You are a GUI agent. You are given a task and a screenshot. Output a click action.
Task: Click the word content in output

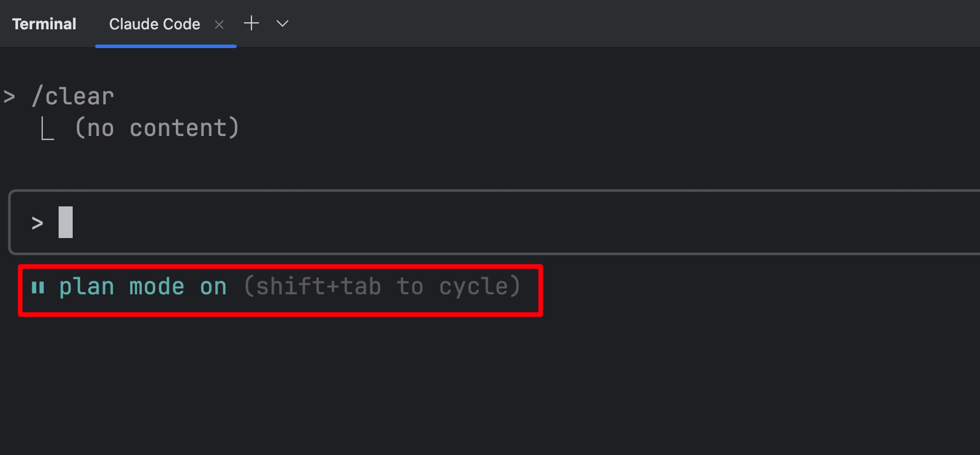[x=178, y=128]
